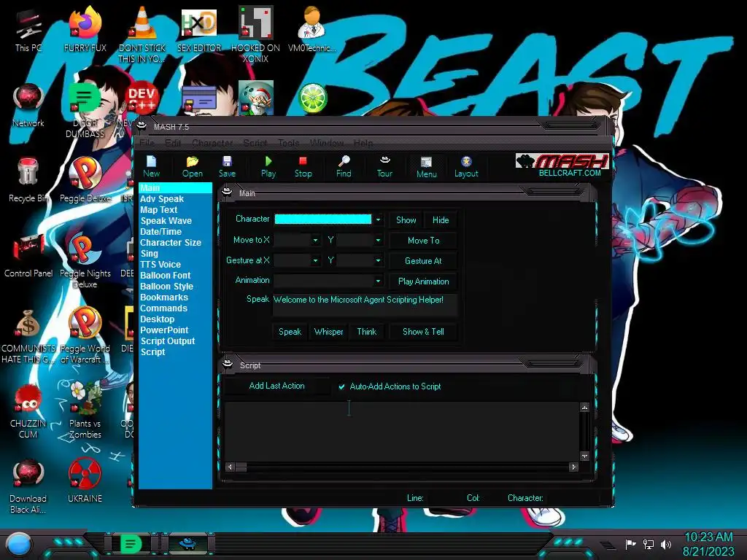
Task: Select the HOOKED ON XONIX desktop icon
Action: [x=256, y=35]
